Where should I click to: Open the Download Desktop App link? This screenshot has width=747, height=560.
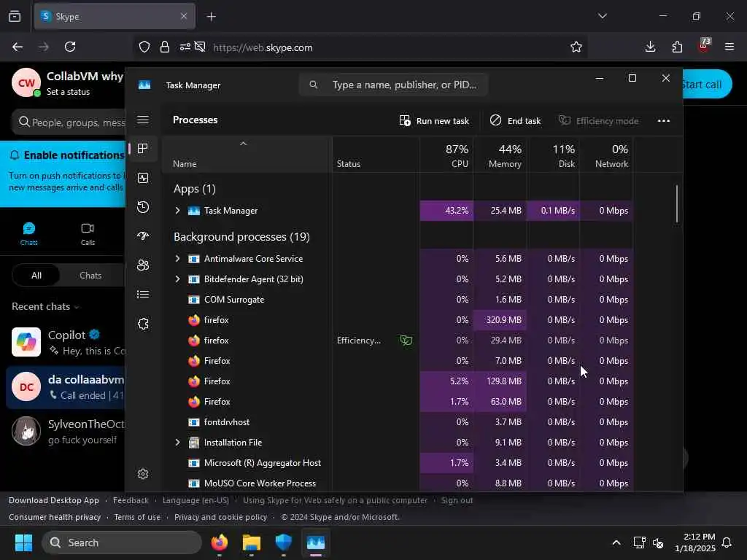pos(54,500)
